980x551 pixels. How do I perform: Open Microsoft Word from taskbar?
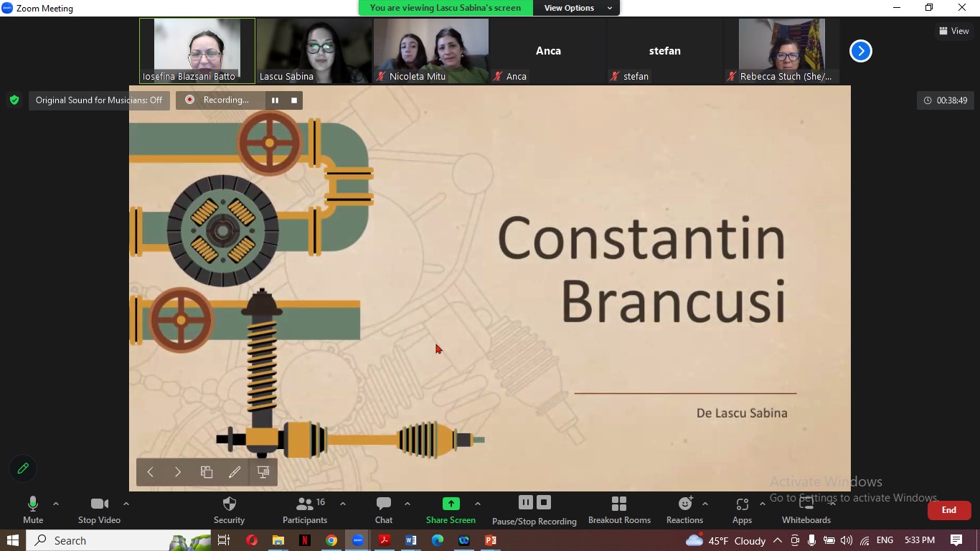pos(411,540)
